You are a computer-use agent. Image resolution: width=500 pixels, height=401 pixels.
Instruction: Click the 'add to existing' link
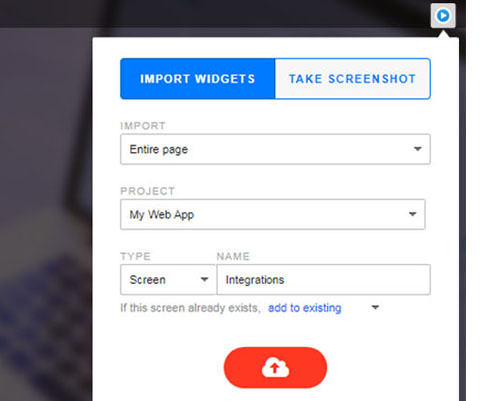pos(305,308)
